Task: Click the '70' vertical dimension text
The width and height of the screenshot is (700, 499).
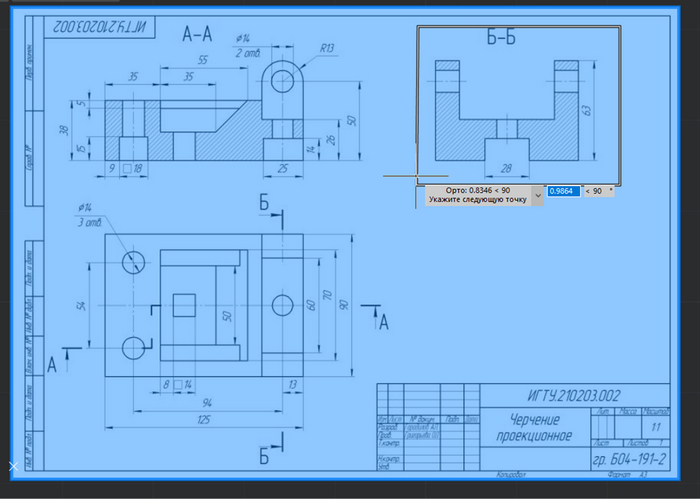Action: [x=327, y=295]
